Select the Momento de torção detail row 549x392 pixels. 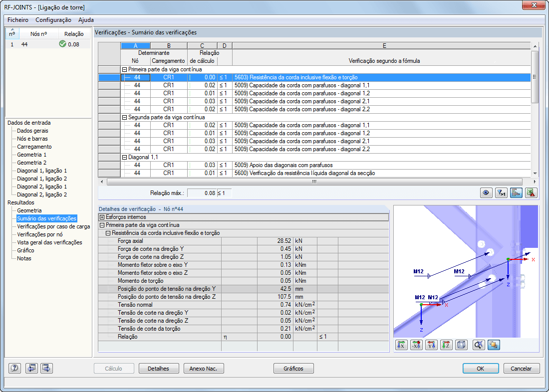pos(244,281)
